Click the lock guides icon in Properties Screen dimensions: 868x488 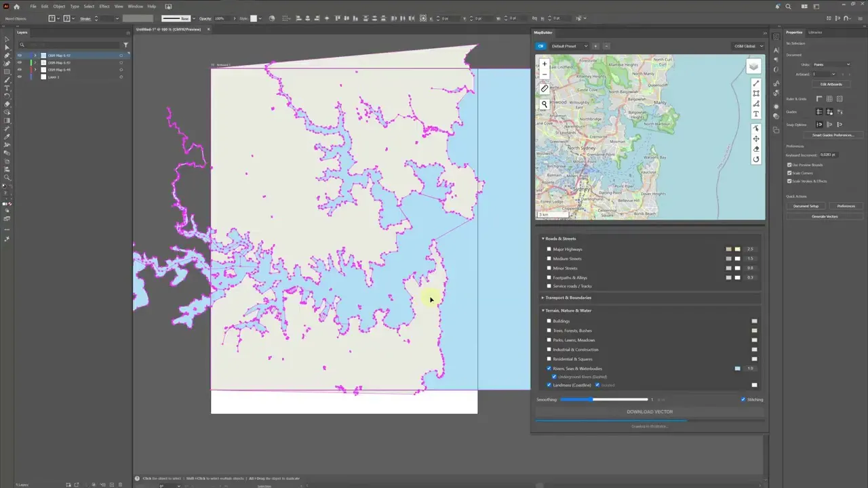click(x=829, y=112)
